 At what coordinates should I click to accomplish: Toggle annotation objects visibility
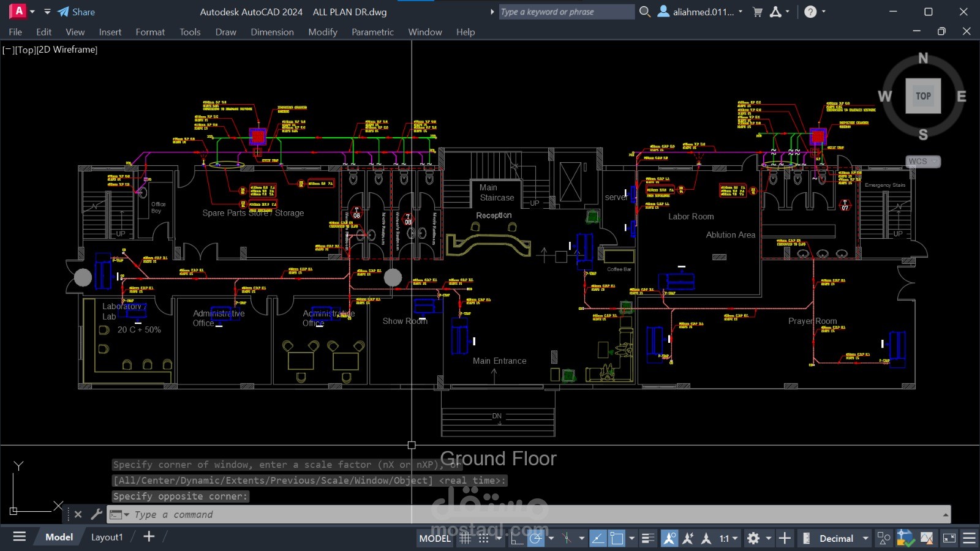669,538
